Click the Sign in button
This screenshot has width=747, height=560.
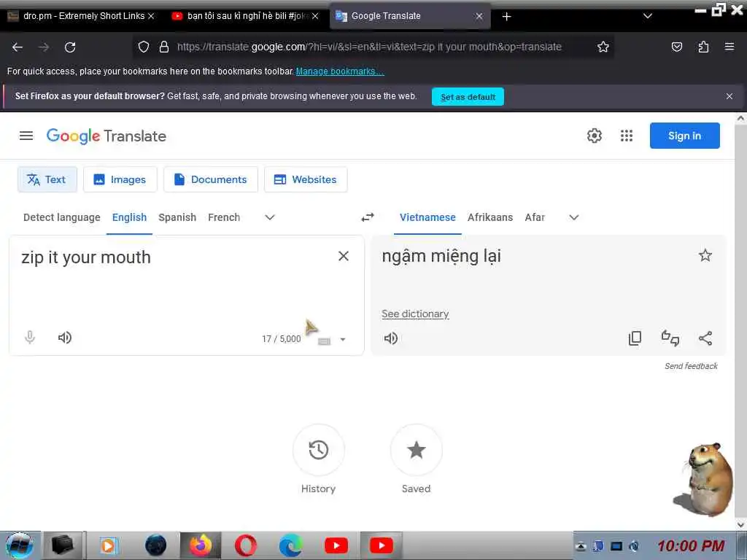684,136
